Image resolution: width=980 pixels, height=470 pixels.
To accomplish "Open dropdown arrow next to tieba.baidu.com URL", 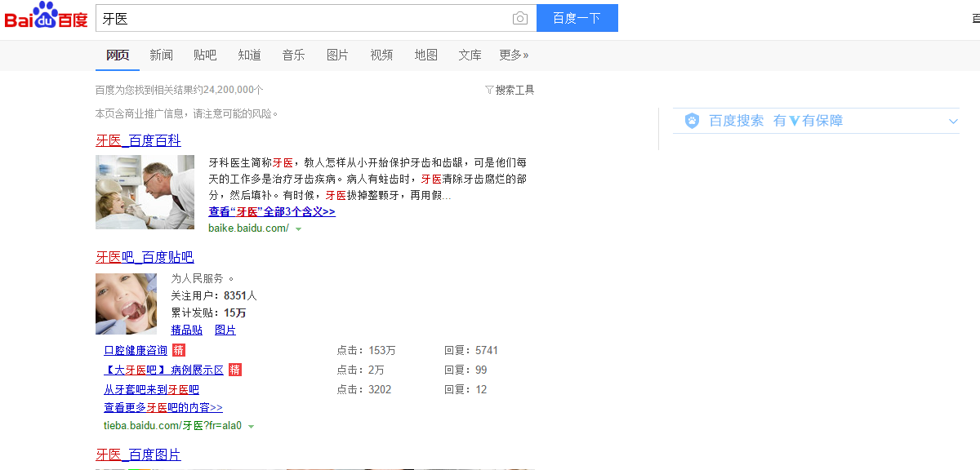I will point(251,427).
